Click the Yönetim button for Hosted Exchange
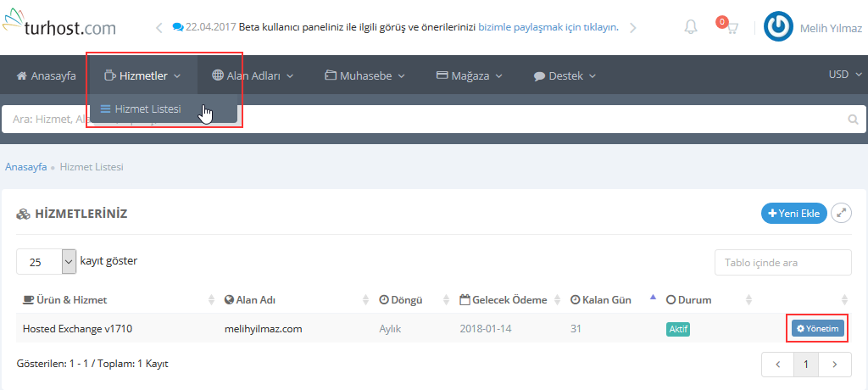 817,328
